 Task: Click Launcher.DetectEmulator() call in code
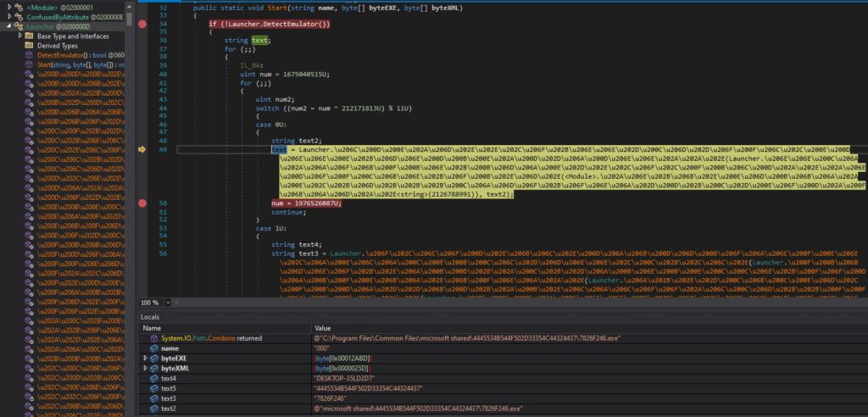277,24
